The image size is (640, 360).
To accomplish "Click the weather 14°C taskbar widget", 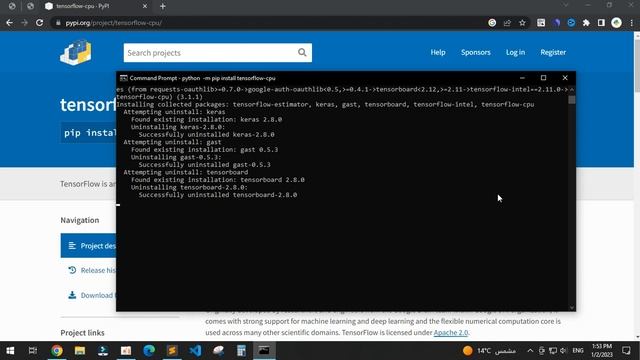I will (489, 351).
